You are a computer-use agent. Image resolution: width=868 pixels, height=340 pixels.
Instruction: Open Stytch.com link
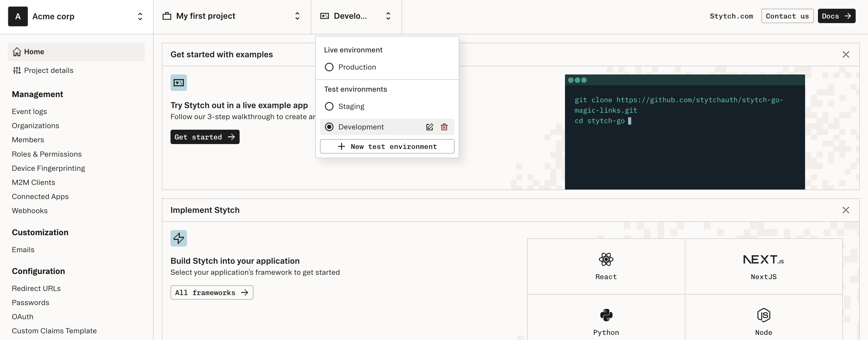[731, 16]
